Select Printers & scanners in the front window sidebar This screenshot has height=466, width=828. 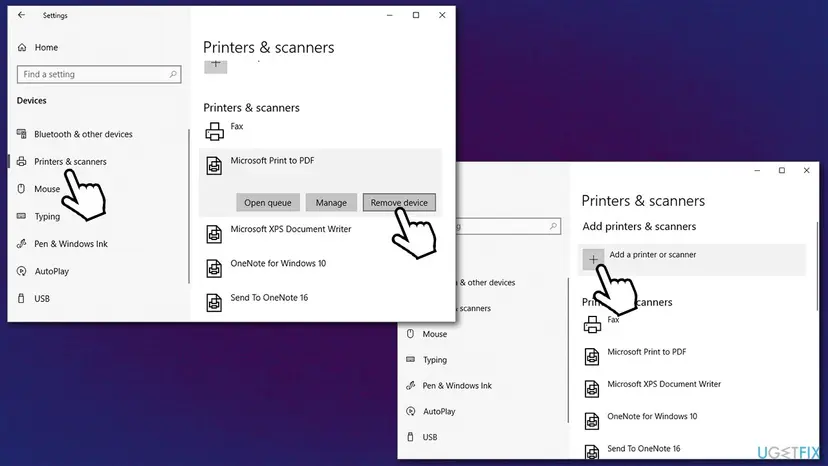tap(70, 162)
